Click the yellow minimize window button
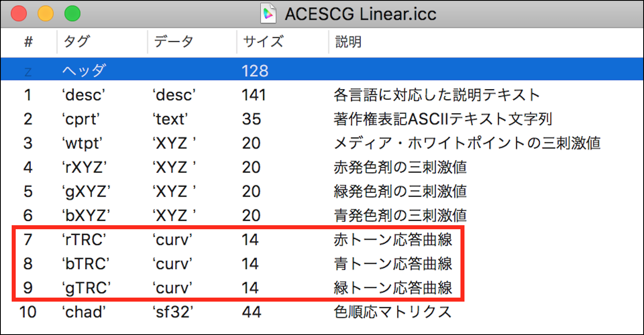 pyautogui.click(x=45, y=14)
